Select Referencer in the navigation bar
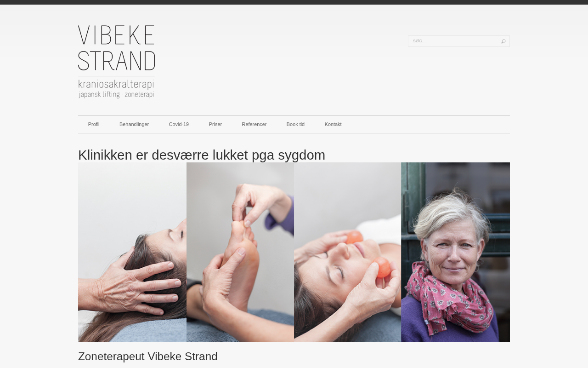This screenshot has height=368, width=588. 254,124
